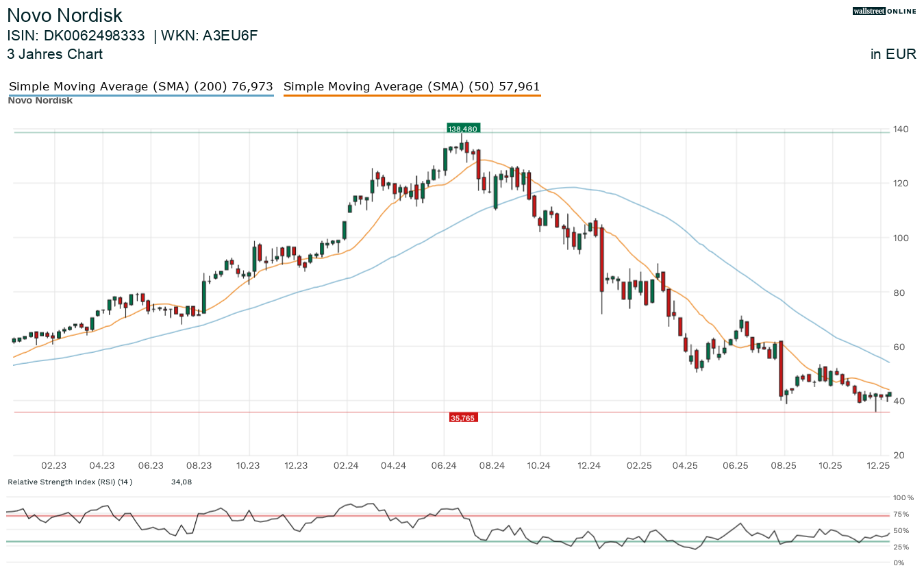
Task: Click the green 138,480 high price marker
Action: [462, 128]
